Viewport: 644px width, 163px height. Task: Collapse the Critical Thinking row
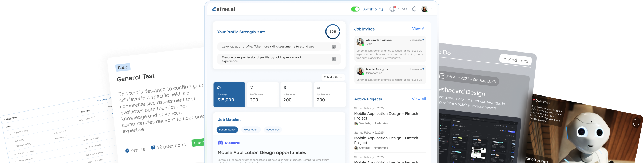click(11, 134)
